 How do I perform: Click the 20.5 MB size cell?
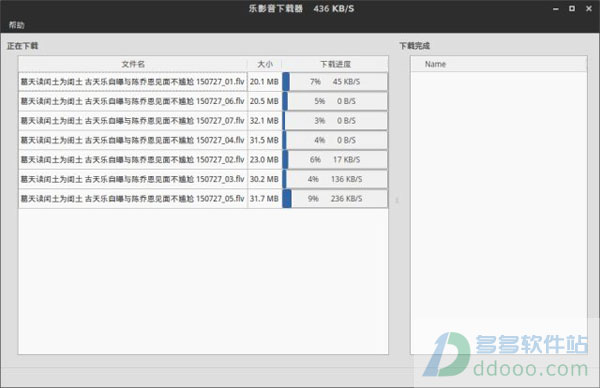click(x=264, y=101)
